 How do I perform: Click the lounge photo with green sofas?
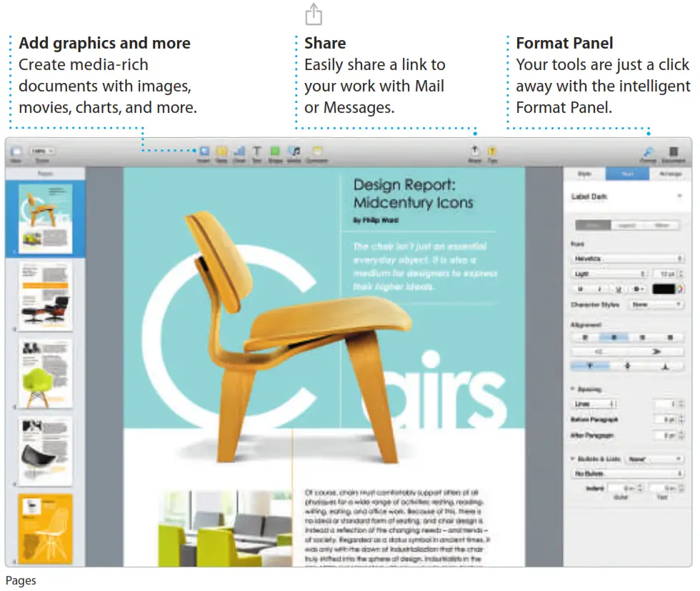pyautogui.click(x=226, y=529)
